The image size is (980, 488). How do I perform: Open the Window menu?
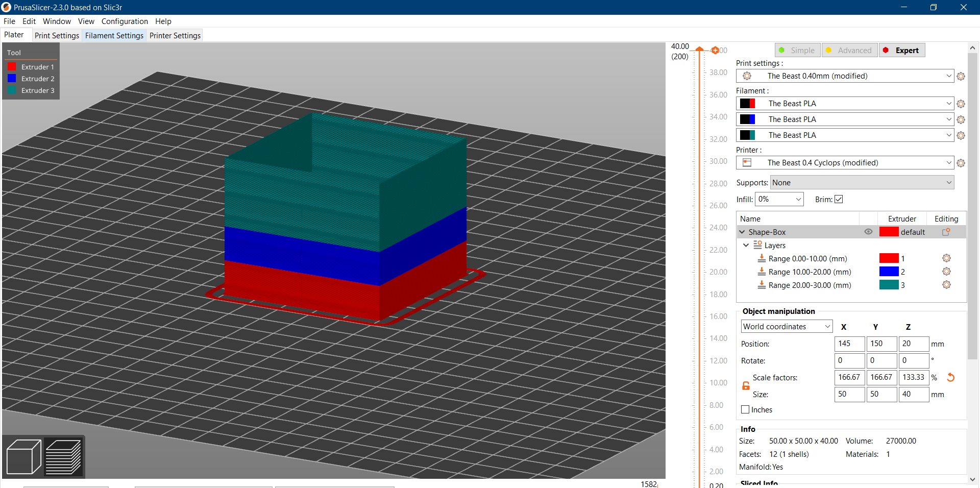click(57, 21)
